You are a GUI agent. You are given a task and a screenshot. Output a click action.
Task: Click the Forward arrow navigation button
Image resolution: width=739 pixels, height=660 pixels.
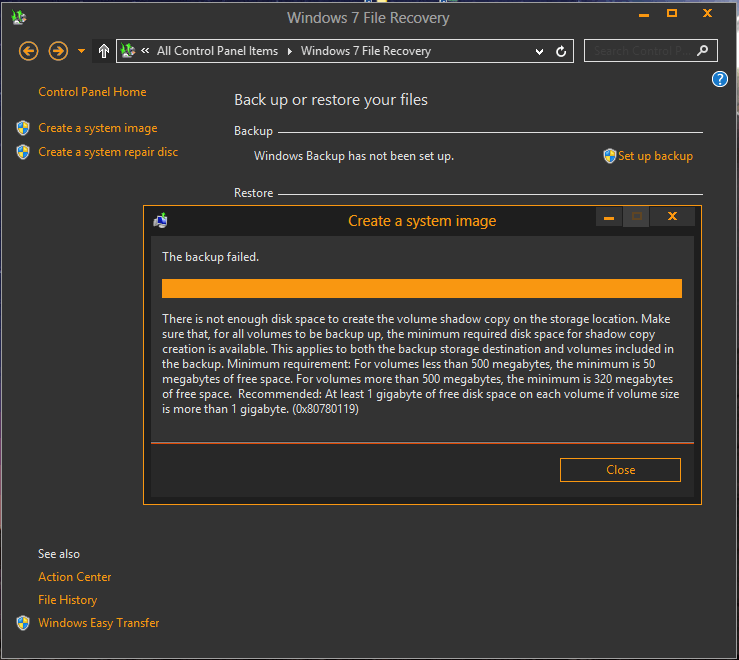point(58,51)
